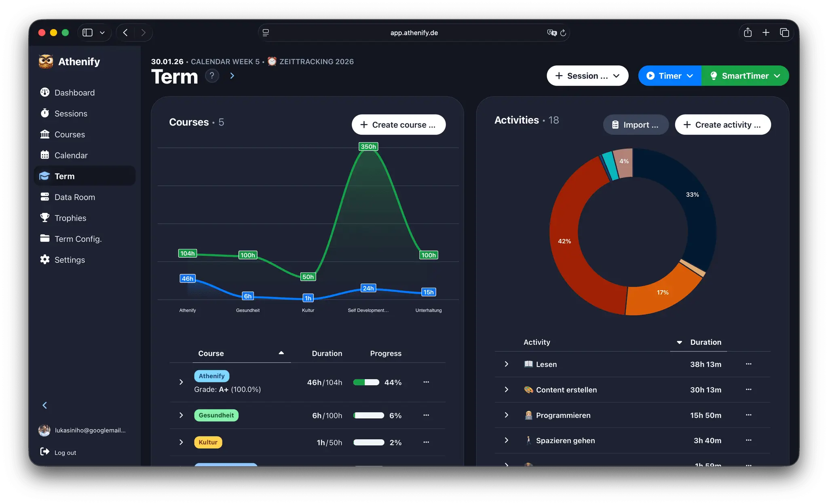The height and width of the screenshot is (504, 828).
Task: Open more options for Content erstellen
Action: point(749,389)
